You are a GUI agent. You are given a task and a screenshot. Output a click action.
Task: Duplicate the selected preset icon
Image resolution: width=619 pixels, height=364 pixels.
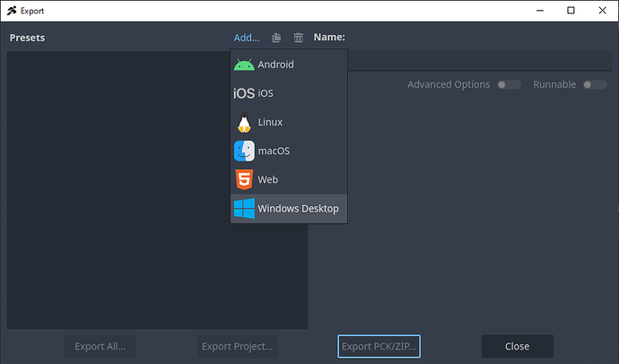[276, 38]
